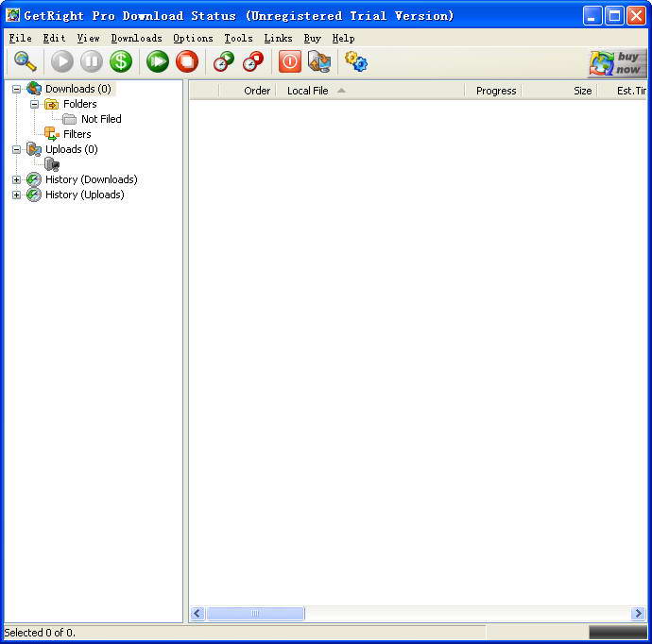Screen dimensions: 652x644
Task: Expand the History (Downloads) node
Action: coord(16,180)
